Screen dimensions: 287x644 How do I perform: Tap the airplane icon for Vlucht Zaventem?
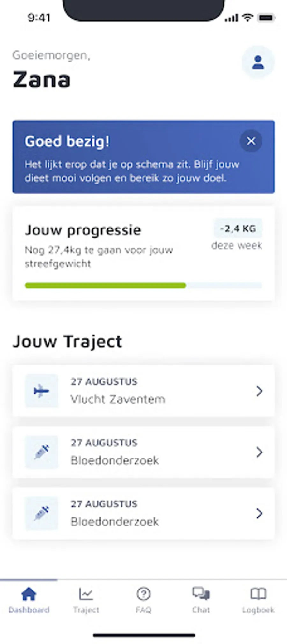point(42,391)
